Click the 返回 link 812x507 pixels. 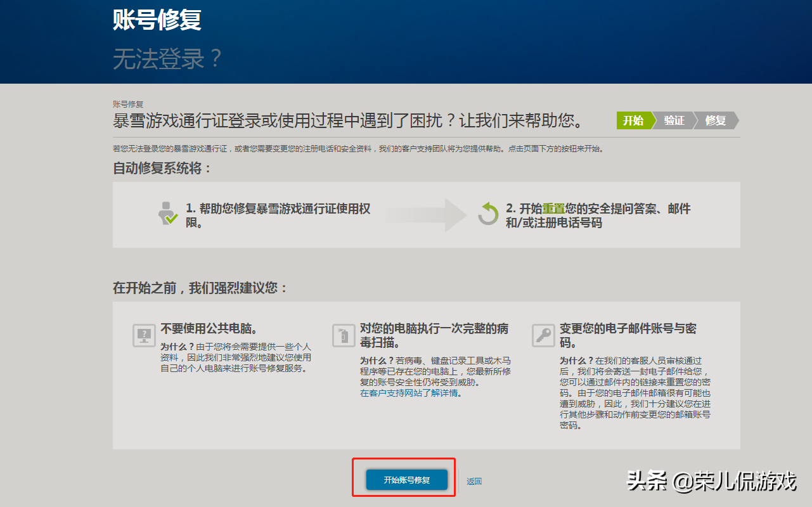point(474,481)
